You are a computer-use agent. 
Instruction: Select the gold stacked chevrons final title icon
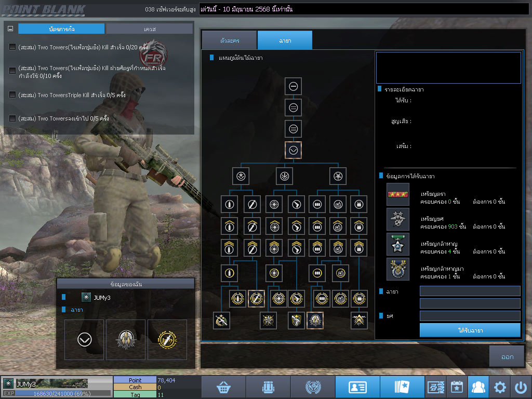pyautogui.click(x=359, y=320)
